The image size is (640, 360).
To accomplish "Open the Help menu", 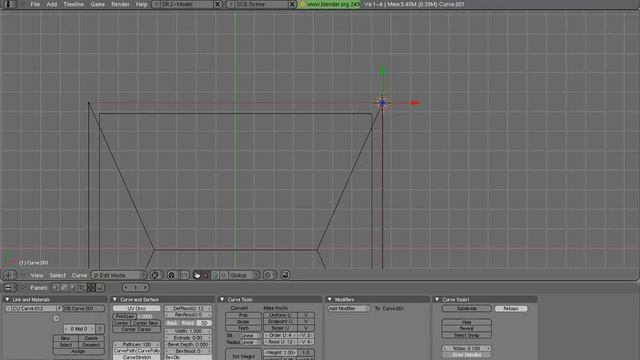I will point(141,4).
